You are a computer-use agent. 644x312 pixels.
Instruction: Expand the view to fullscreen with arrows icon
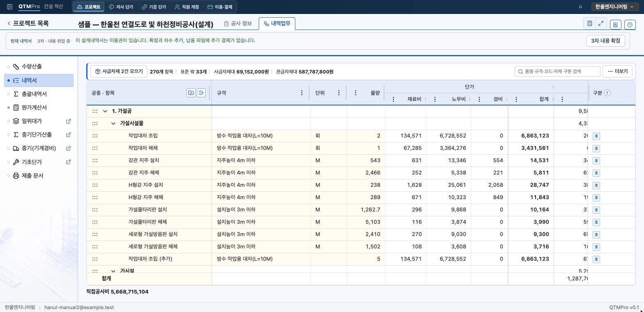[601, 24]
